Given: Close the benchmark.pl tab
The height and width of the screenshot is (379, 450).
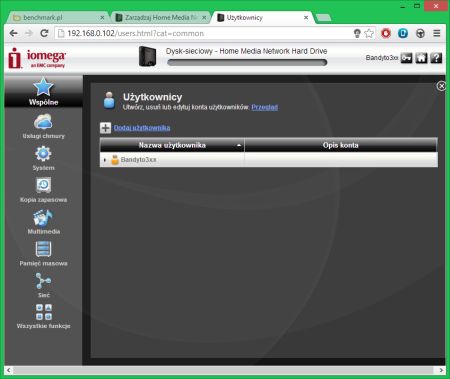Looking at the screenshot, I should pyautogui.click(x=102, y=17).
